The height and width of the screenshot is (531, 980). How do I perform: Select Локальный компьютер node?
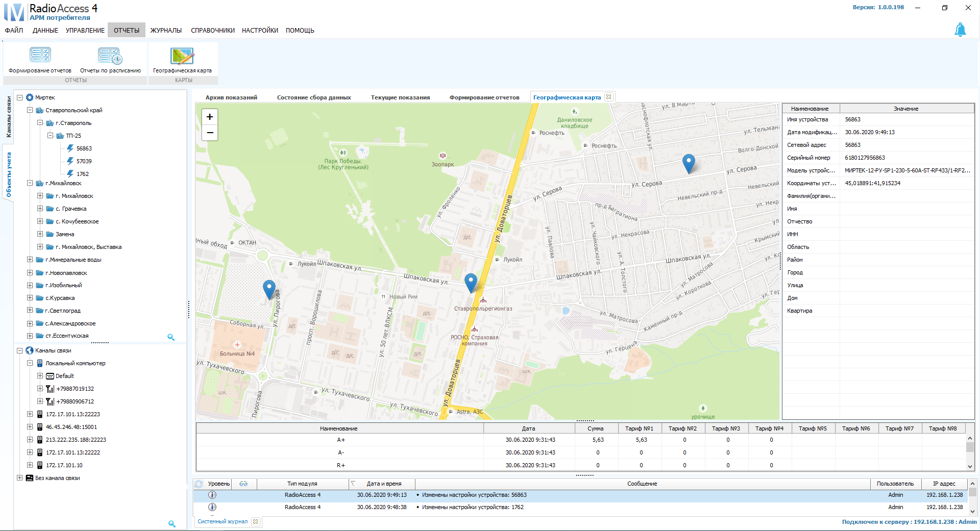point(76,363)
